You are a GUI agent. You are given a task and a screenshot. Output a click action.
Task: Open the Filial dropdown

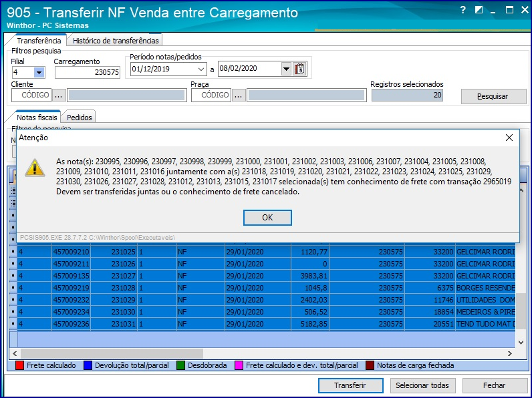pos(39,72)
